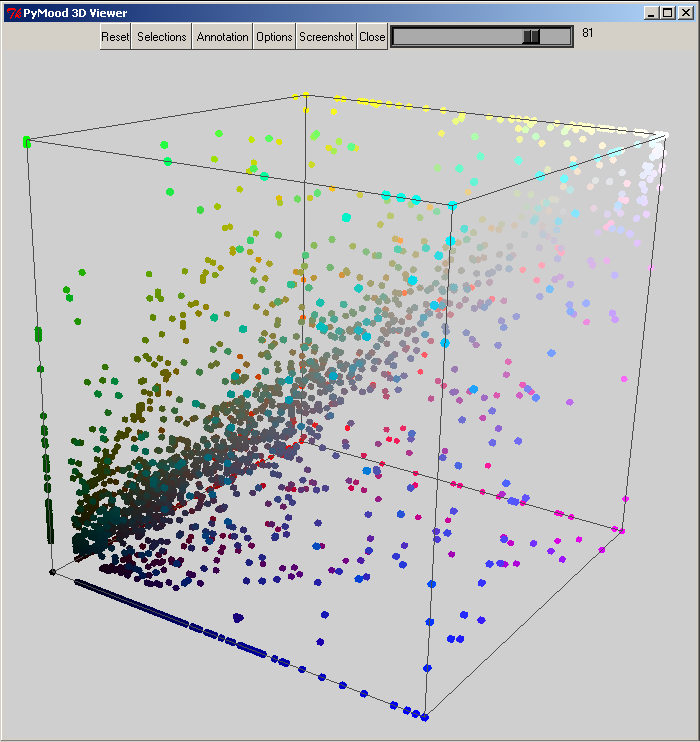Select the white point at cube's top-right corner
The width and height of the screenshot is (700, 742).
[665, 135]
